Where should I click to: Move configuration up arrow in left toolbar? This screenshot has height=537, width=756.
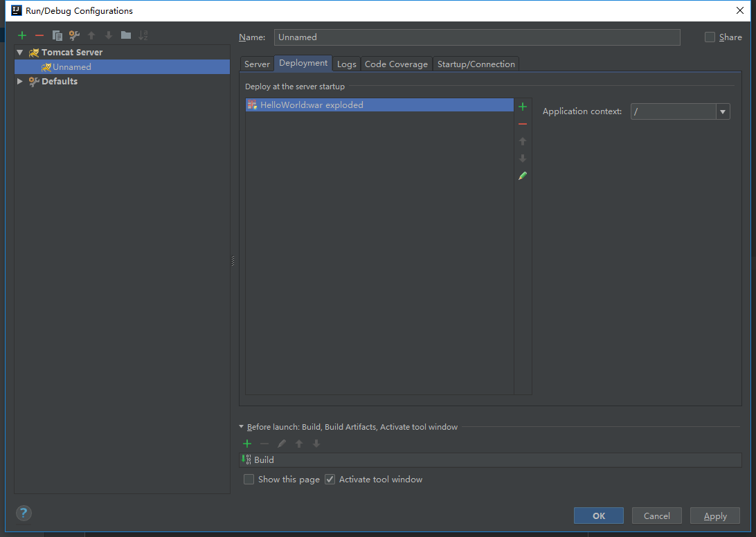(x=91, y=35)
